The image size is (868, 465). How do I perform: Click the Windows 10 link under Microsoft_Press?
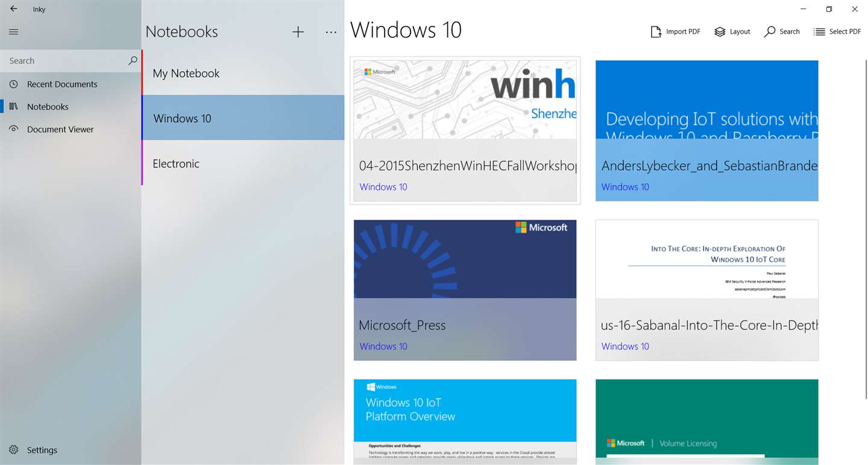383,346
